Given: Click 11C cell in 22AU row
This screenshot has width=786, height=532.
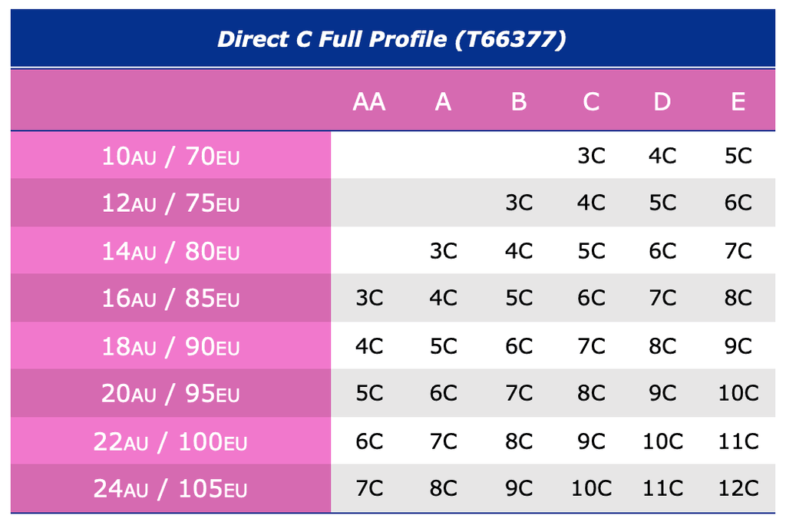Looking at the screenshot, I should pos(738,441).
